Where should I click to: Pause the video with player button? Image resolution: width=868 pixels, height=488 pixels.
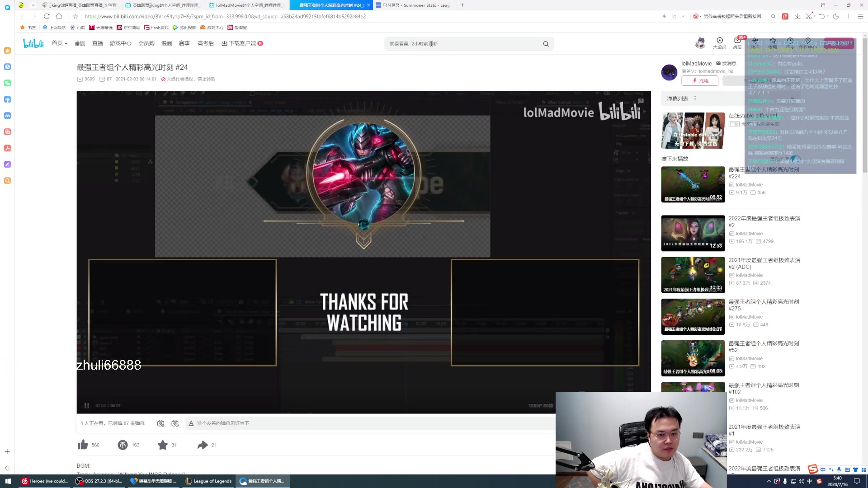87,406
